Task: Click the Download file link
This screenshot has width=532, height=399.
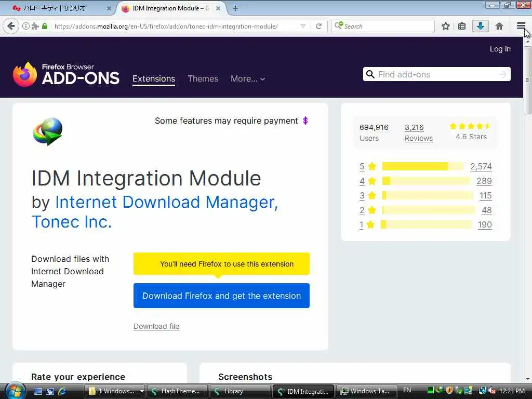Action: click(156, 326)
